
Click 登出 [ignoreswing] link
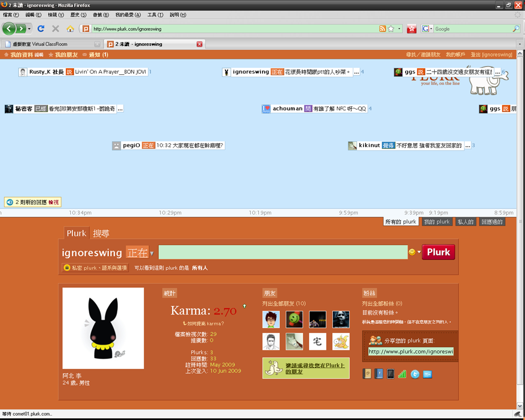click(x=492, y=55)
